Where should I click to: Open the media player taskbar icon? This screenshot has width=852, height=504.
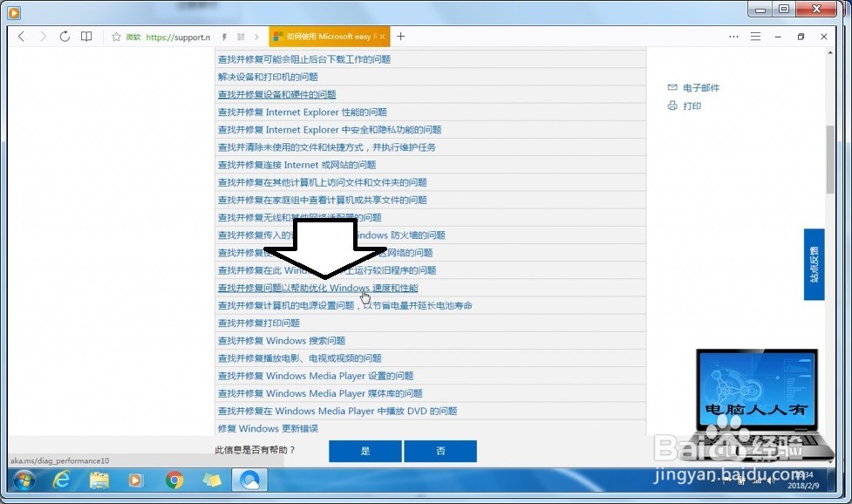click(135, 480)
